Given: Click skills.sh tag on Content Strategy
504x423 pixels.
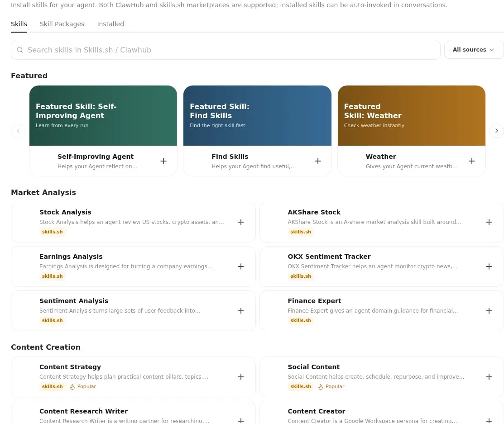Looking at the screenshot, I should point(53,387).
